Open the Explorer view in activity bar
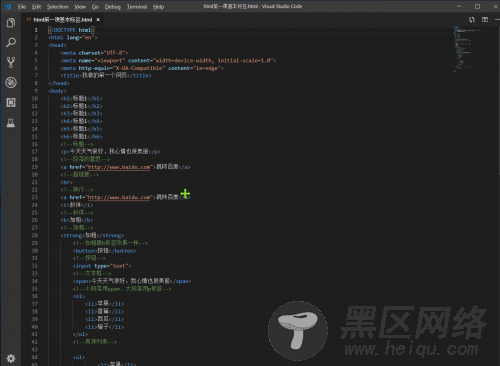 [x=11, y=23]
